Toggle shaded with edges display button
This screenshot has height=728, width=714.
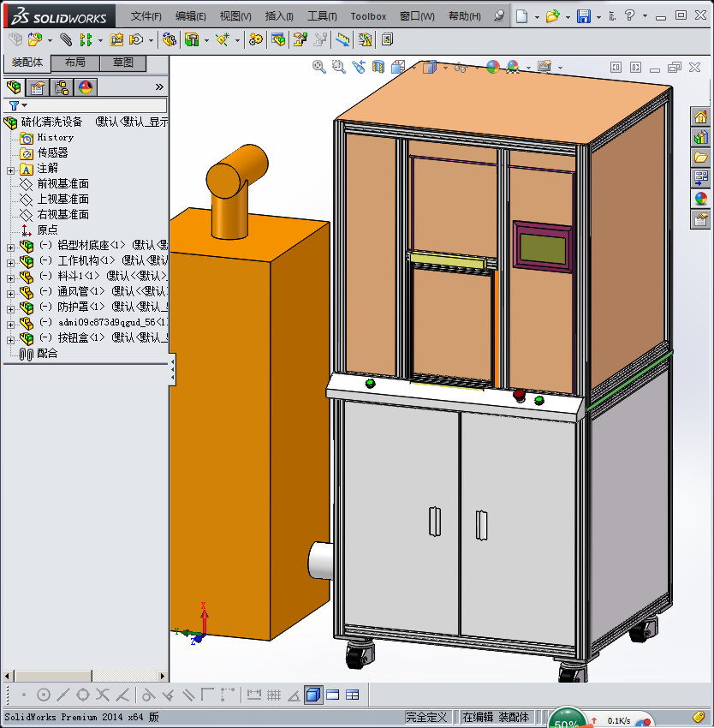click(x=313, y=695)
